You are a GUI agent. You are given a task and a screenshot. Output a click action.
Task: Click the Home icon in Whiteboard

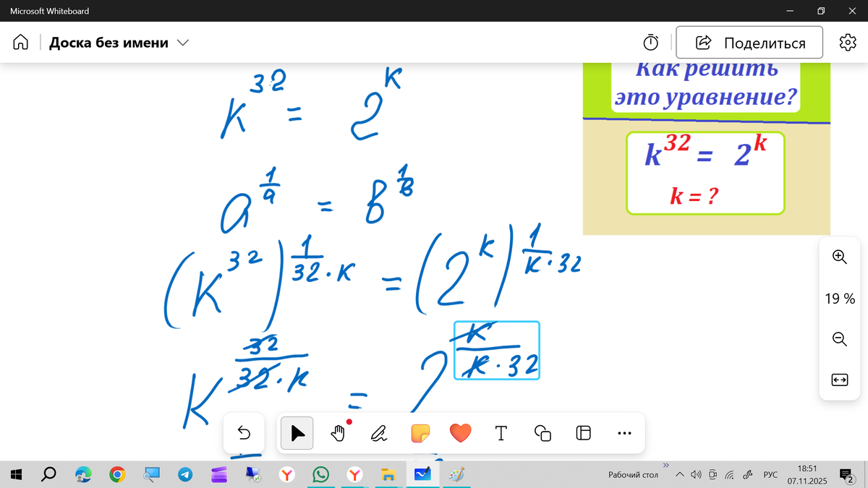(x=21, y=43)
